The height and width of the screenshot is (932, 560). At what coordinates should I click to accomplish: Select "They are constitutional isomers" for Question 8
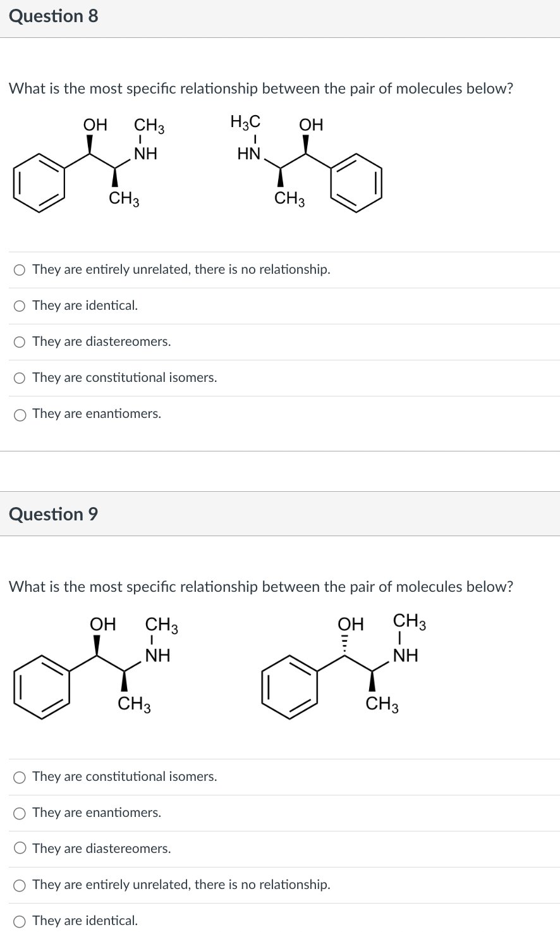[20, 377]
